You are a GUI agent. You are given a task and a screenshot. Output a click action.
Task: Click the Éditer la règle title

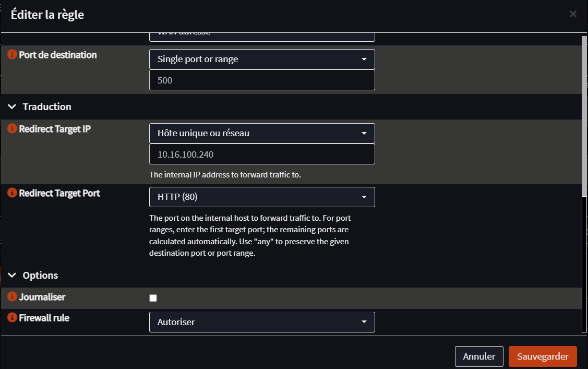pyautogui.click(x=47, y=15)
